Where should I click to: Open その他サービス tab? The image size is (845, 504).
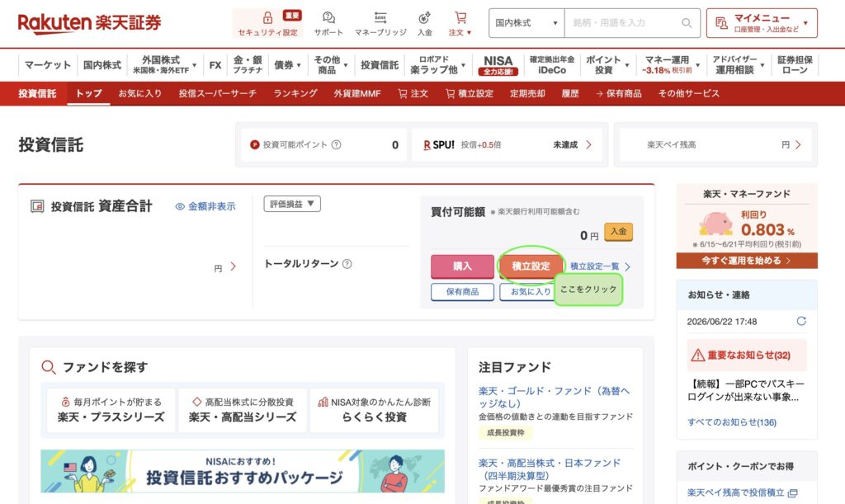pos(689,94)
